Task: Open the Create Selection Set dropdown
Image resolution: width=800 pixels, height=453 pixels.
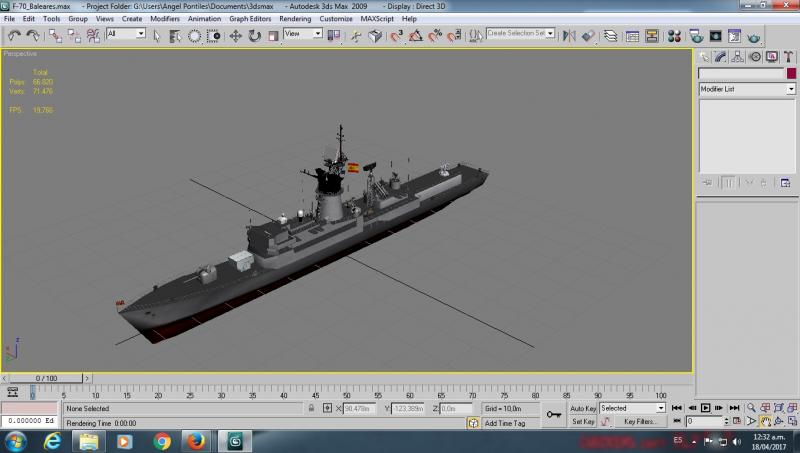Action: point(520,33)
